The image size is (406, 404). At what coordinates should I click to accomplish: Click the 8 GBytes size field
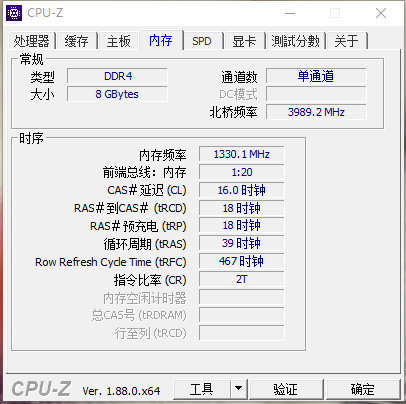point(117,94)
